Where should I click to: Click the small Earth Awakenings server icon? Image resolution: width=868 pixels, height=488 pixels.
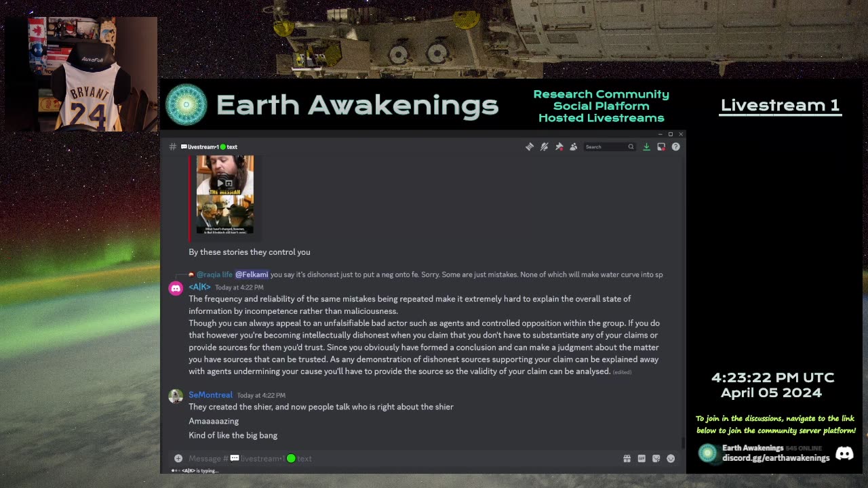pyautogui.click(x=708, y=453)
